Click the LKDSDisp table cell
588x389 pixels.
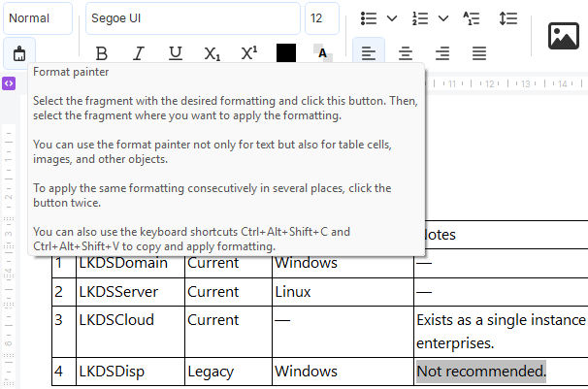pos(130,372)
